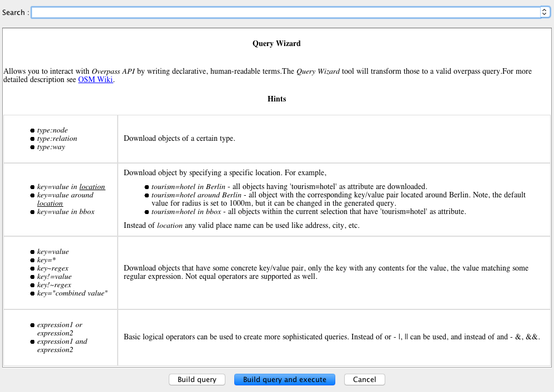The width and height of the screenshot is (554, 392).
Task: Select the key!=value hint
Action: [x=54, y=277]
